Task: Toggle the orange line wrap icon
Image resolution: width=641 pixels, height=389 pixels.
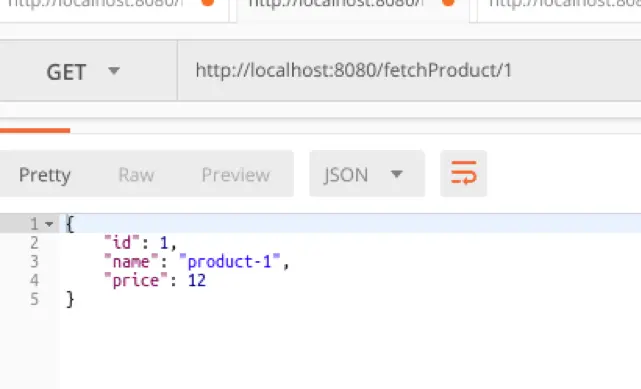Action: click(463, 173)
